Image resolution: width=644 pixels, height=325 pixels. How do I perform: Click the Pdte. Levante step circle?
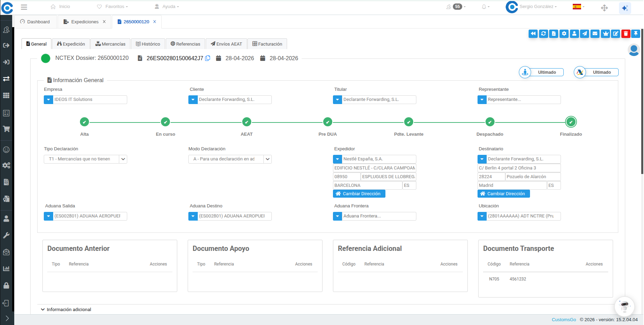(409, 122)
